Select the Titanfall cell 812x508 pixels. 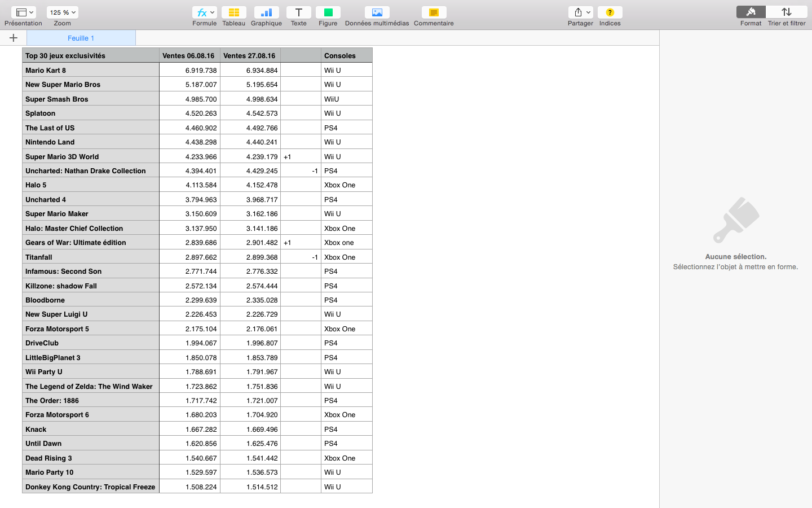pos(91,257)
